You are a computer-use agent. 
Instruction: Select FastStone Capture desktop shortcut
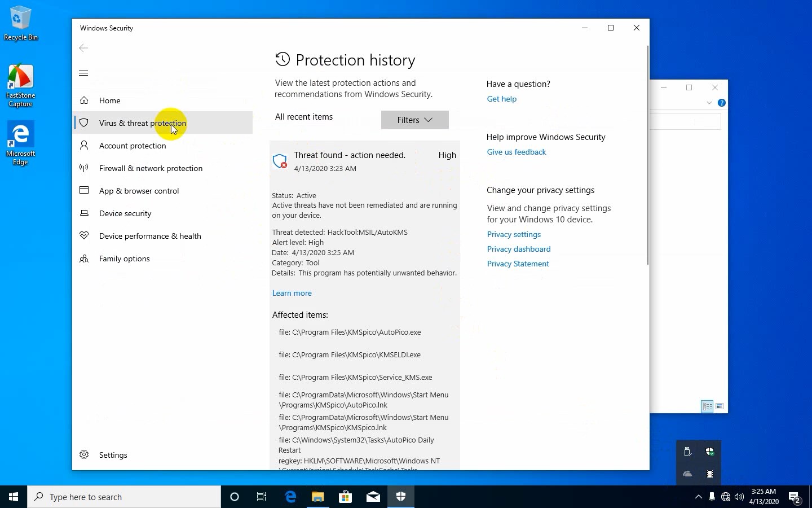[20, 86]
